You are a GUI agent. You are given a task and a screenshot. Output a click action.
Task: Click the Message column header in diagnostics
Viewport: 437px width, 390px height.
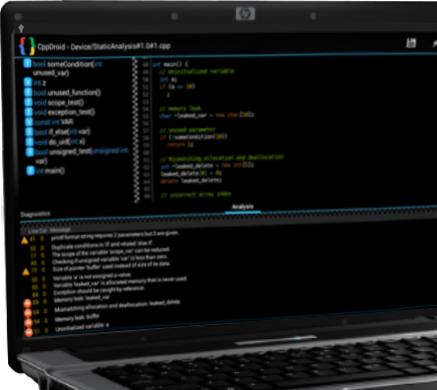(x=60, y=230)
